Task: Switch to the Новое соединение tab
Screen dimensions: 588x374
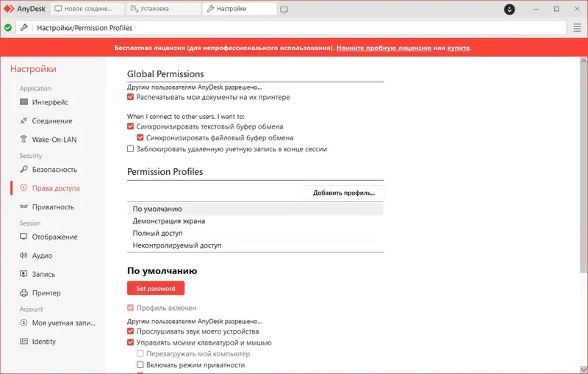Action: tap(88, 9)
